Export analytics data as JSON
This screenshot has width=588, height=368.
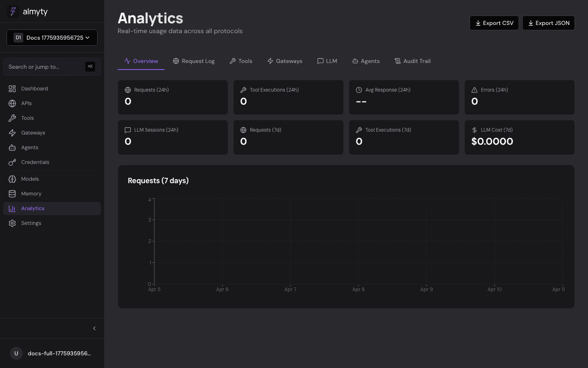(548, 23)
